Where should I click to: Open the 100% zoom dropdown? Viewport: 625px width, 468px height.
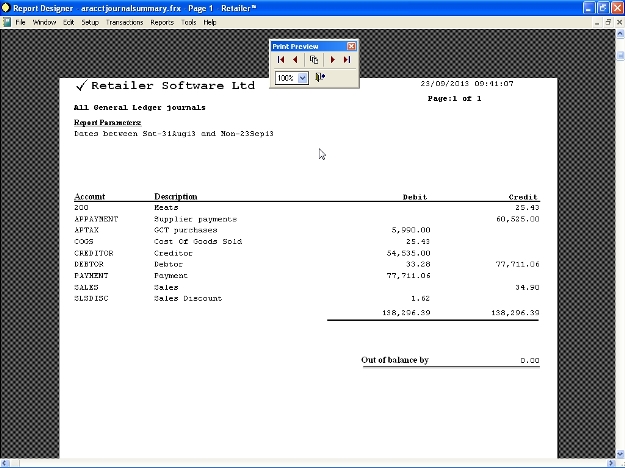click(x=303, y=77)
